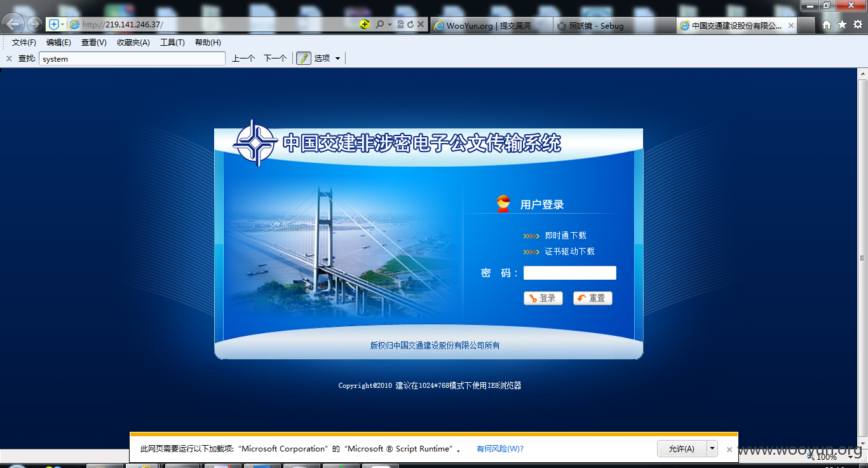This screenshot has height=468, width=868.
Task: Click 上一个 to find previous match
Action: tap(243, 59)
